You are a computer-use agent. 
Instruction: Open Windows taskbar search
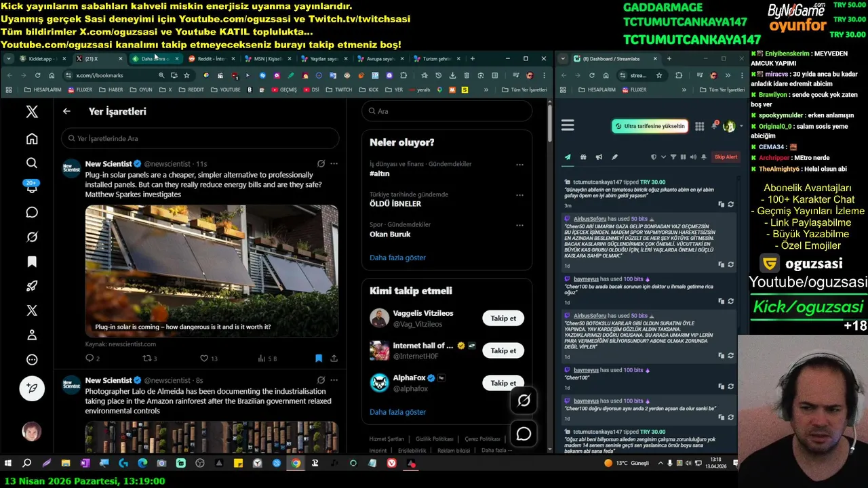pos(27,464)
